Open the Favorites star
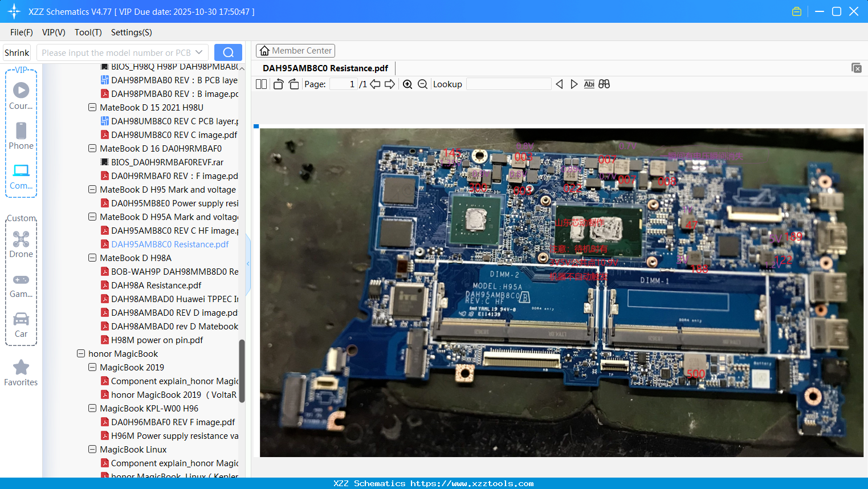This screenshot has height=489, width=868. pos(21,373)
